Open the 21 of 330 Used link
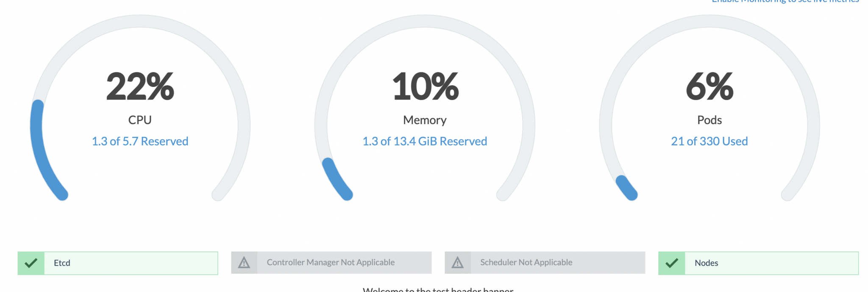This screenshot has width=868, height=292. pyautogui.click(x=709, y=141)
